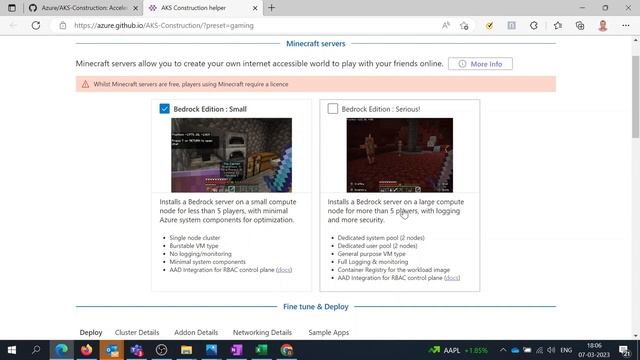The width and height of the screenshot is (640, 360).
Task: Switch to the Networking Details tab
Action: [262, 332]
